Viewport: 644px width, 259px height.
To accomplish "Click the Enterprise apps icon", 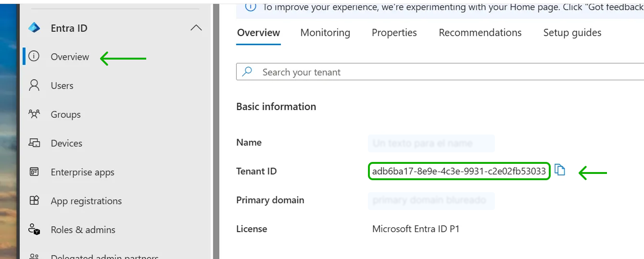I will (34, 172).
